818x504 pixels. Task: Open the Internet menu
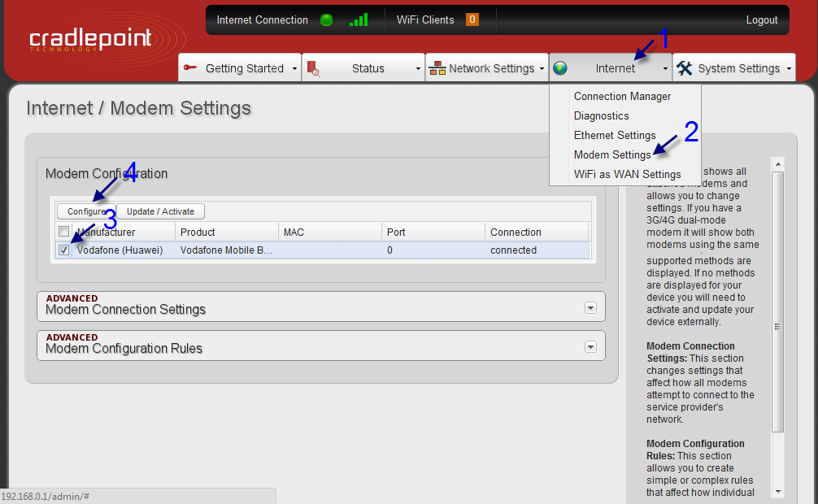coord(611,68)
